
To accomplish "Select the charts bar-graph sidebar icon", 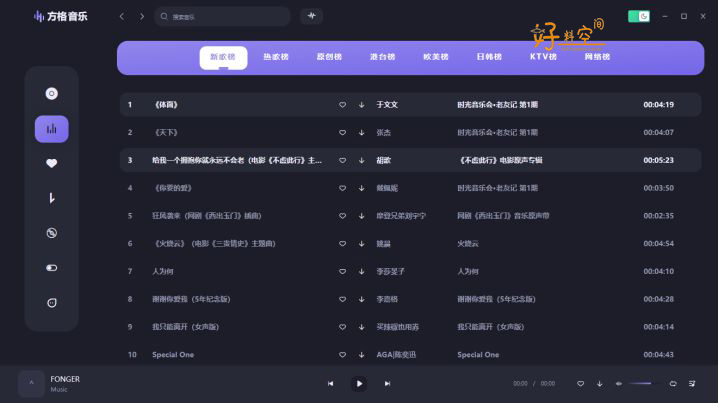I will coord(52,129).
